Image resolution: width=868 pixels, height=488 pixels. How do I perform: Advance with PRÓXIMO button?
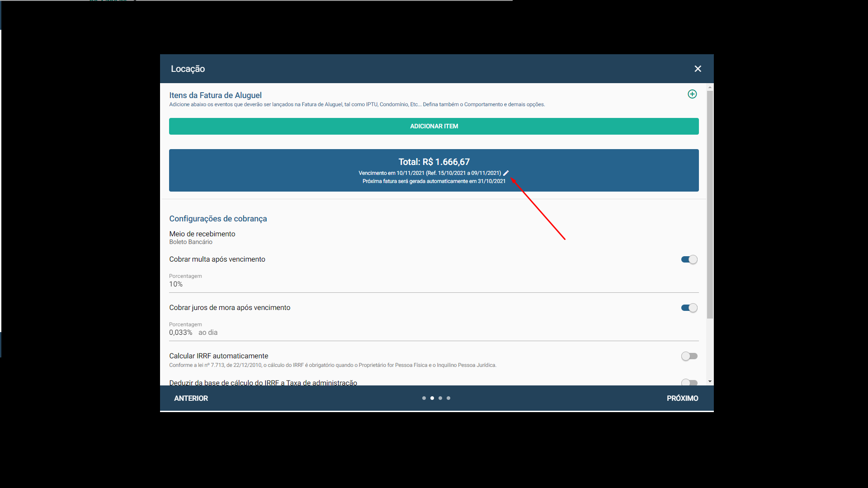(682, 398)
